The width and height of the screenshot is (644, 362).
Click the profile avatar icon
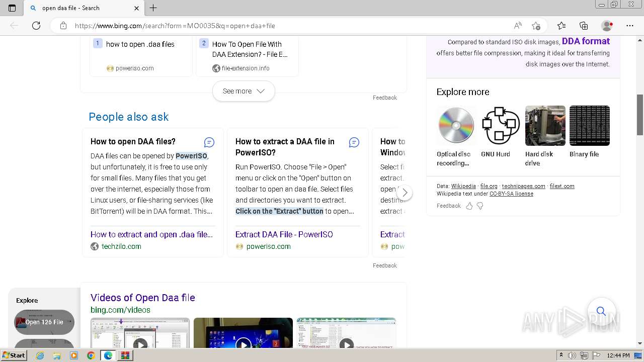607,26
